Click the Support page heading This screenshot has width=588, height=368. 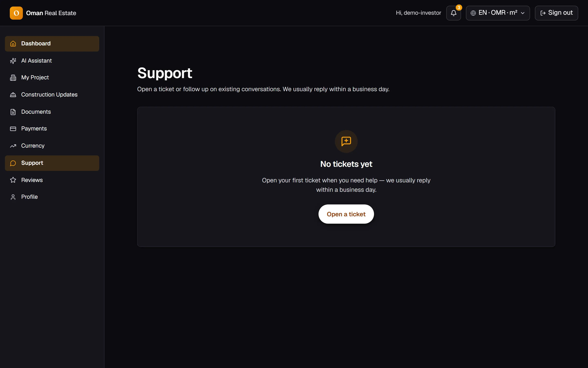tap(165, 73)
